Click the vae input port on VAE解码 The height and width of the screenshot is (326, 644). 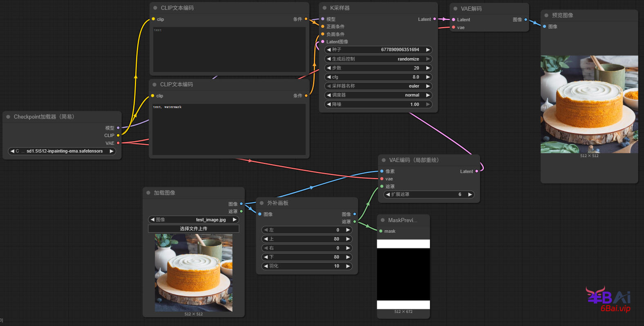[x=454, y=27]
